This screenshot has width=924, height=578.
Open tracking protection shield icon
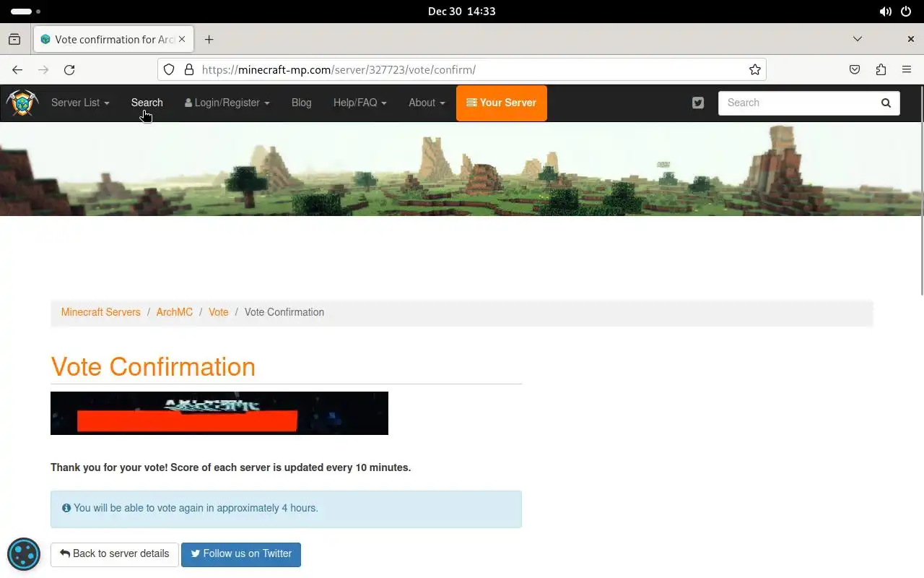169,69
